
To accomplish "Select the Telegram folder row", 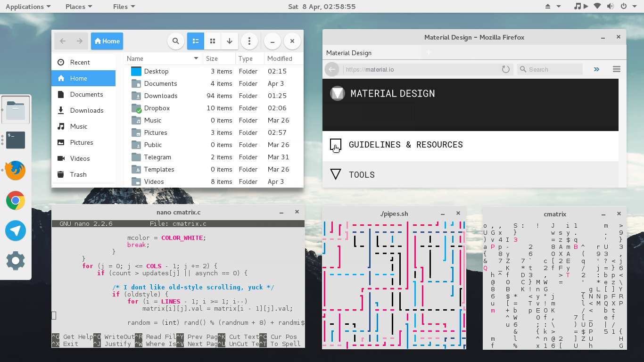I will pyautogui.click(x=214, y=157).
